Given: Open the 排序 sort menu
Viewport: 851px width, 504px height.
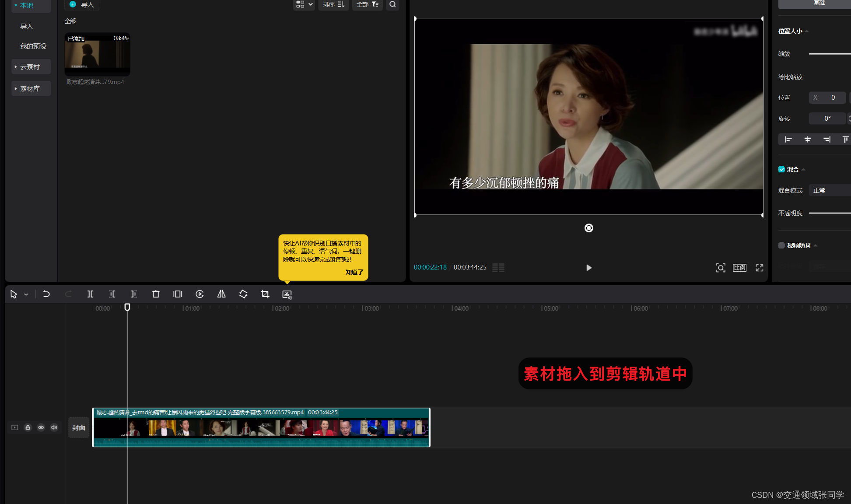Looking at the screenshot, I should coord(333,4).
